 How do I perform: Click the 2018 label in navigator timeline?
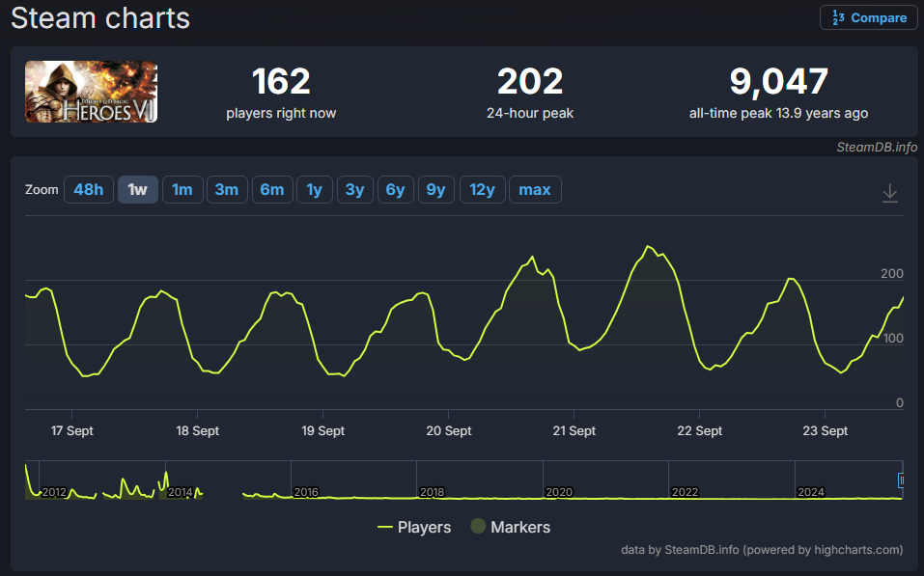pyautogui.click(x=432, y=492)
